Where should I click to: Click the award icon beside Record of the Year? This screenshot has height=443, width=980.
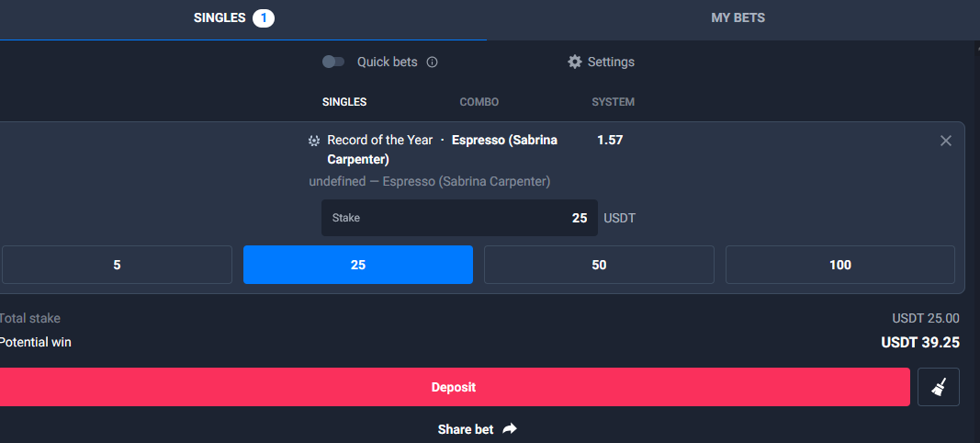tap(314, 141)
